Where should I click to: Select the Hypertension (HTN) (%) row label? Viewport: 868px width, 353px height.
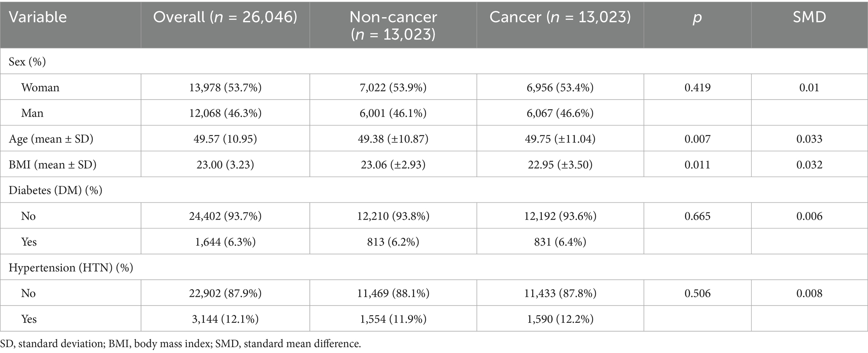tap(71, 267)
